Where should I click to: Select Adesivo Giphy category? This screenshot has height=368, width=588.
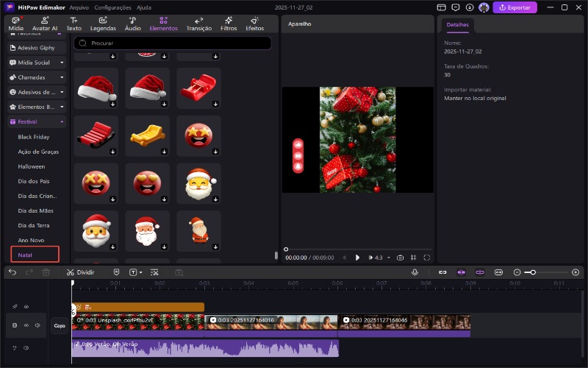[37, 48]
